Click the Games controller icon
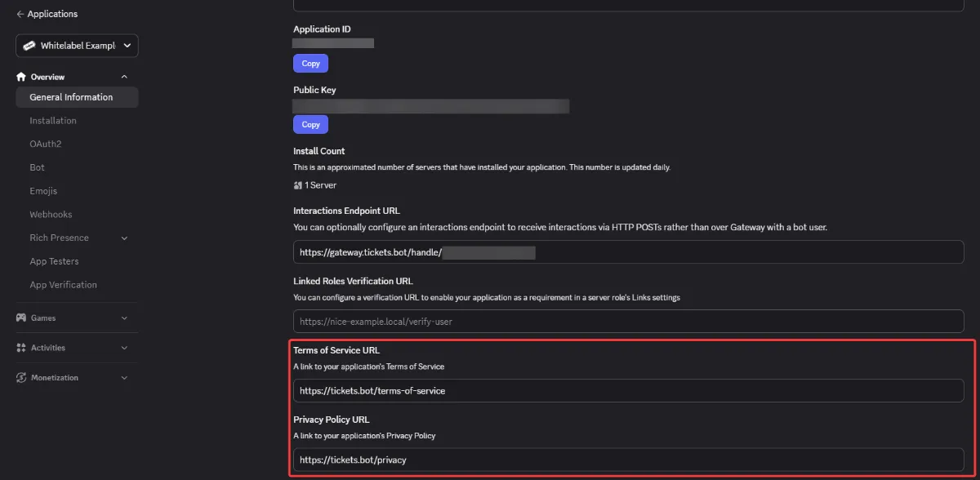Screen dimensions: 980x480 [x=21, y=318]
